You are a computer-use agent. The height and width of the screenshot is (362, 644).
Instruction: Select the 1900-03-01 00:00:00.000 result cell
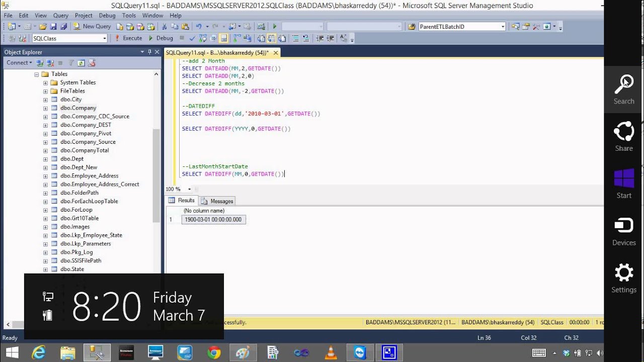(x=213, y=220)
